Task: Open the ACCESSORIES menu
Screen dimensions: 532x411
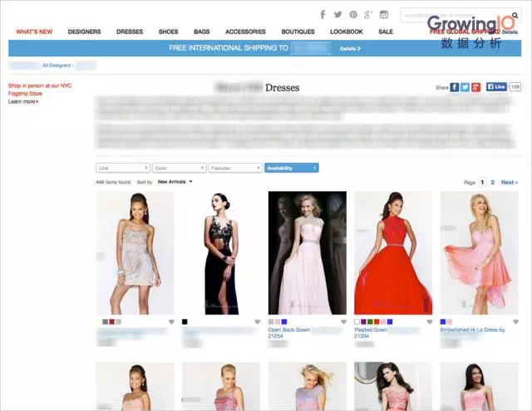Action: coord(245,32)
